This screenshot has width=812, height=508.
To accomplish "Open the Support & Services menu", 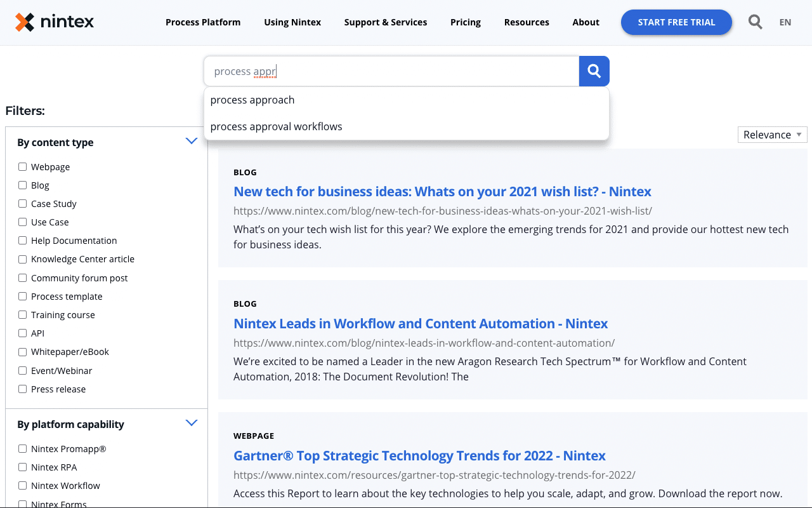I will pyautogui.click(x=386, y=22).
